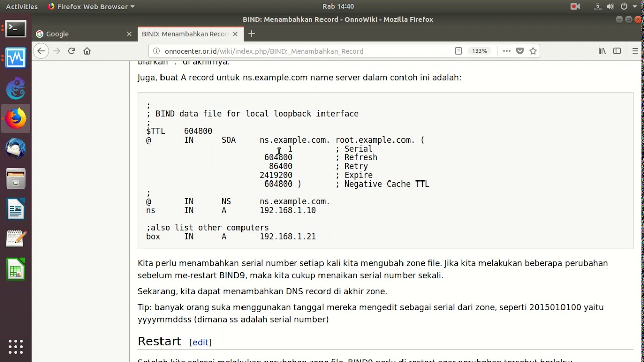Launch LibreOffice Calc from the dock
This screenshot has width=644, height=362.
click(x=16, y=269)
